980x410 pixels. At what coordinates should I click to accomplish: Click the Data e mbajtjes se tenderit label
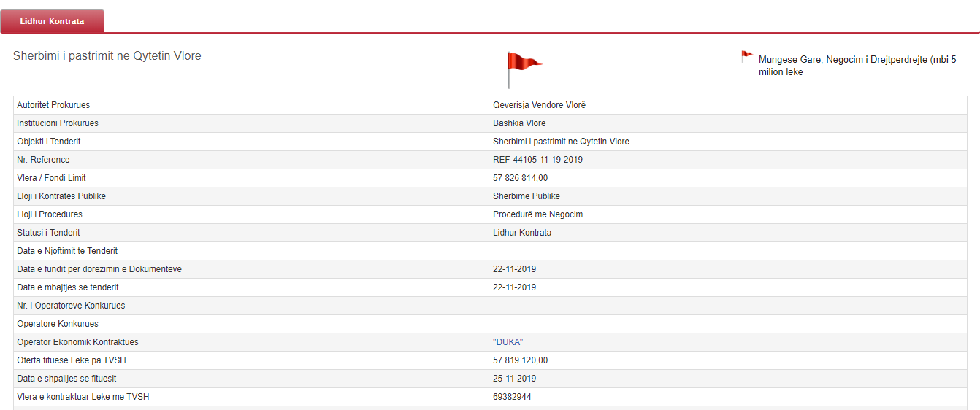[x=68, y=287]
